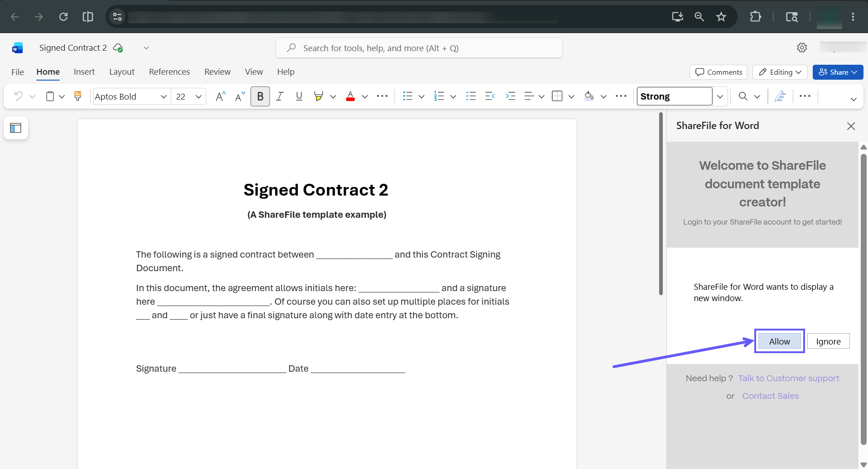Viewport: 868px width, 469px height.
Task: Open the font size 22 dropdown
Action: pos(198,96)
